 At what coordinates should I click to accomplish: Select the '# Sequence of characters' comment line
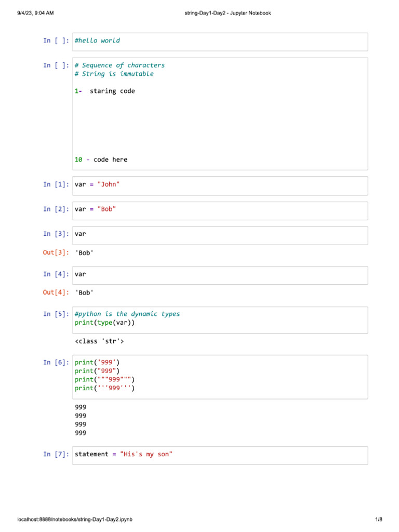pyautogui.click(x=119, y=65)
